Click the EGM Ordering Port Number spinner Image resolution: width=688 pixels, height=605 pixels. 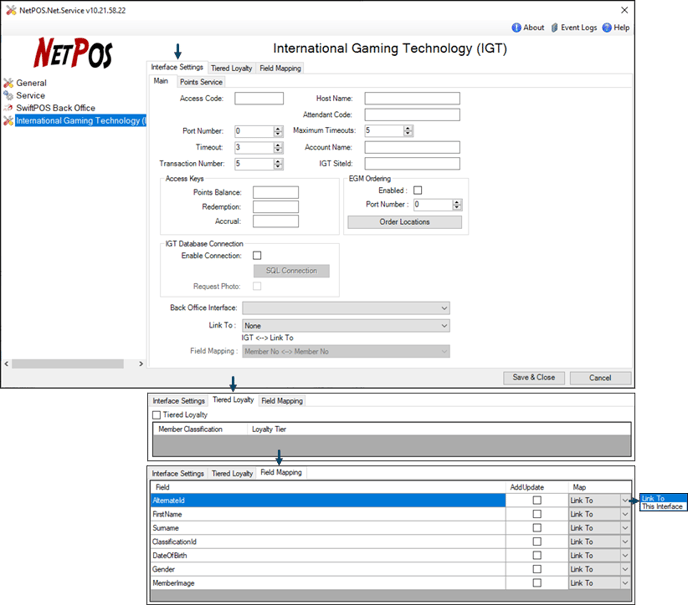click(457, 204)
